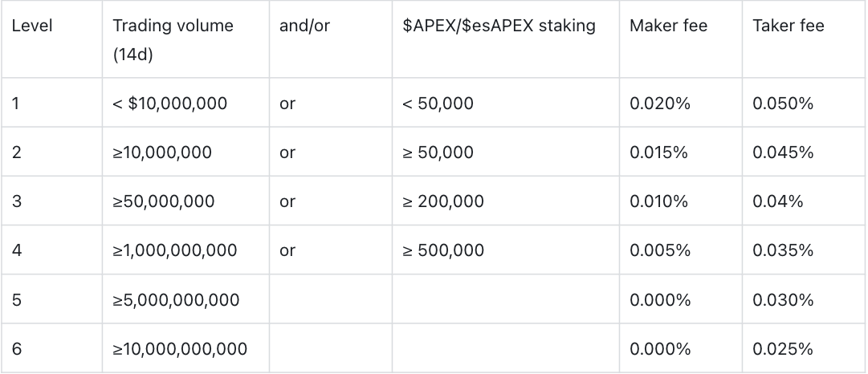Click the 0.030% taker fee cell
The height and width of the screenshot is (374, 868).
(783, 300)
